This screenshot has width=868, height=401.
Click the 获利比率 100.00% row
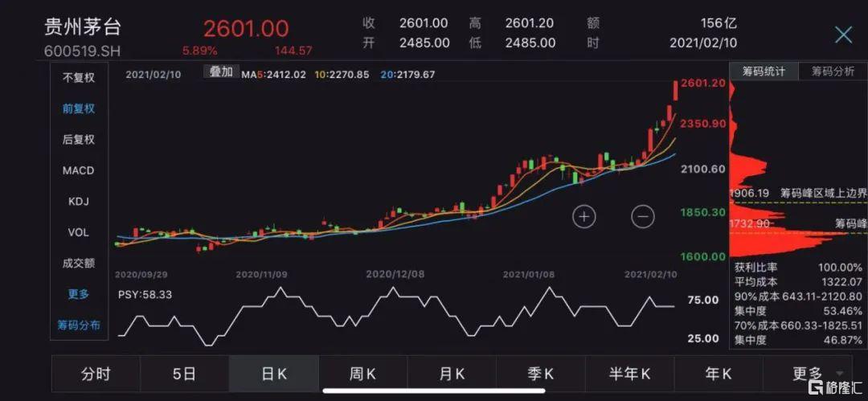(798, 268)
